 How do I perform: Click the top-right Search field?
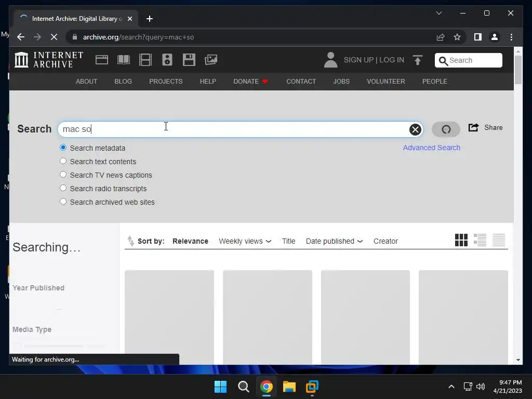tap(469, 60)
